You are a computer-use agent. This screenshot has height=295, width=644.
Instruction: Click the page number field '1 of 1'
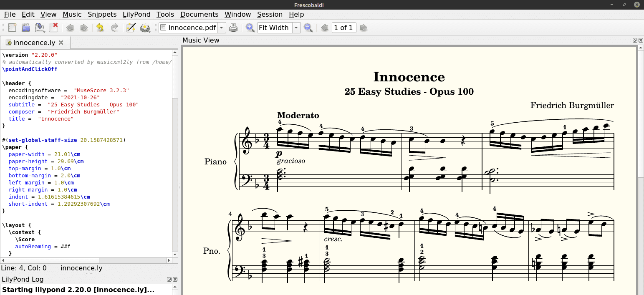coord(343,28)
